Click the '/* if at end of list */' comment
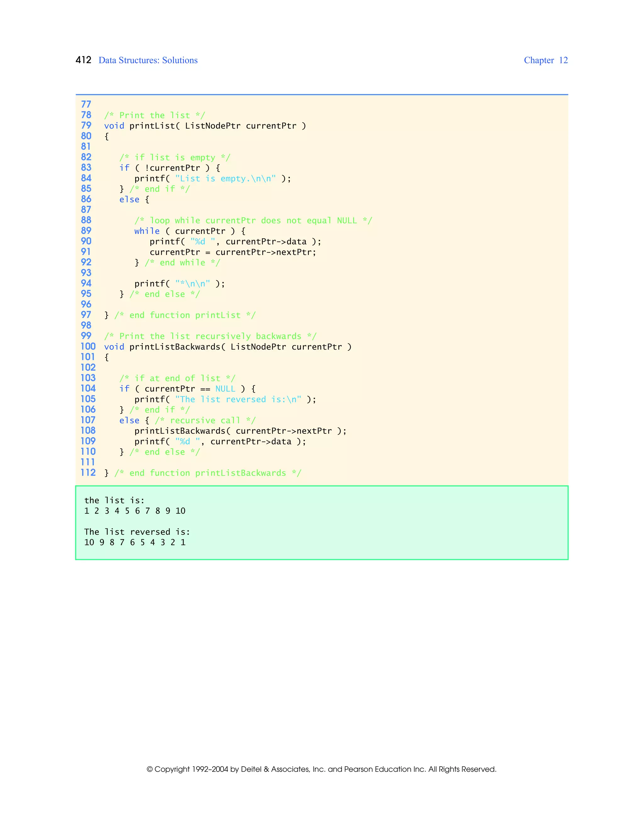This screenshot has width=644, height=833. [x=177, y=378]
